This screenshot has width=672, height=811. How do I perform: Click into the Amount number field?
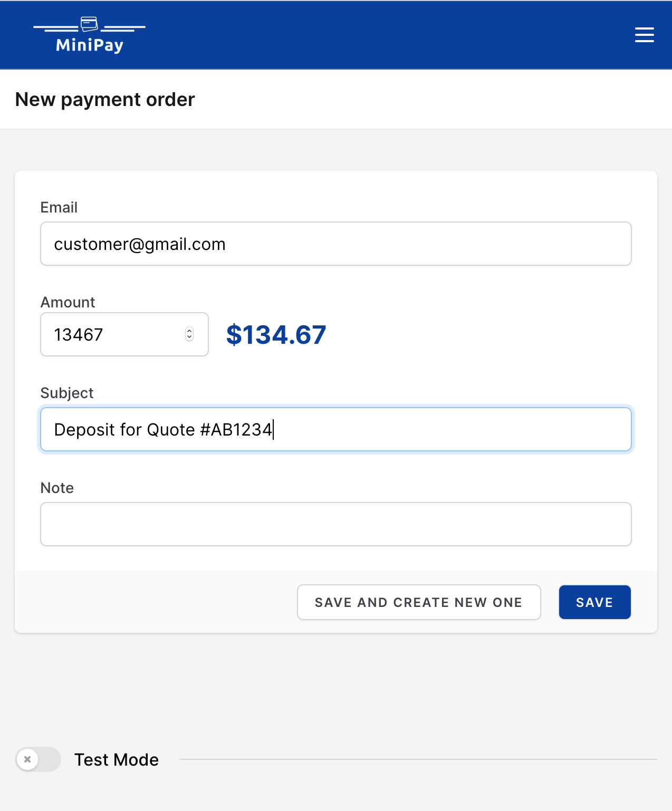[116, 334]
